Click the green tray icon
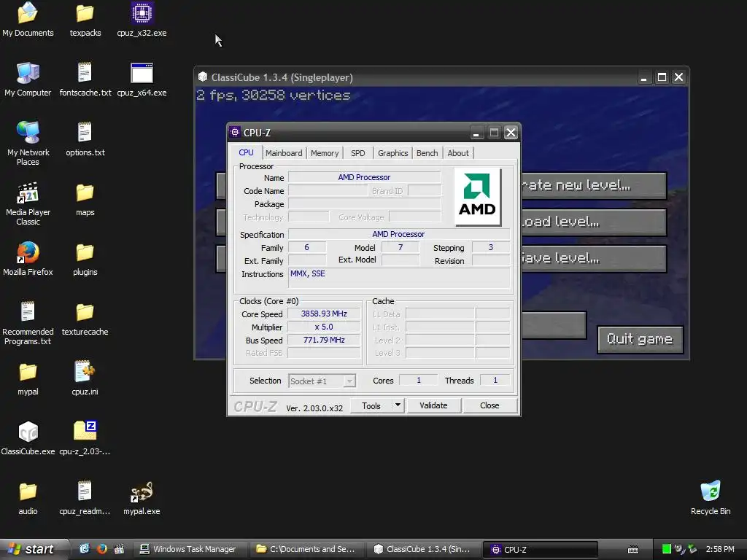 tap(667, 549)
